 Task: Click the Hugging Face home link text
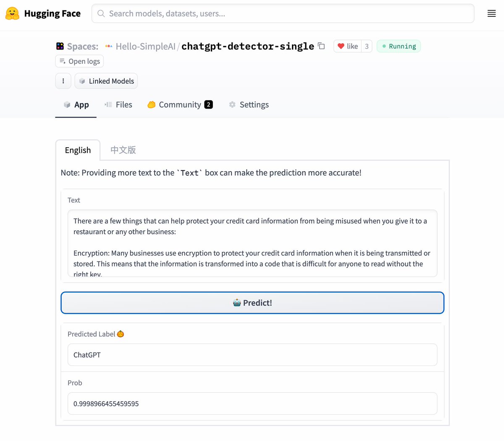pos(52,13)
